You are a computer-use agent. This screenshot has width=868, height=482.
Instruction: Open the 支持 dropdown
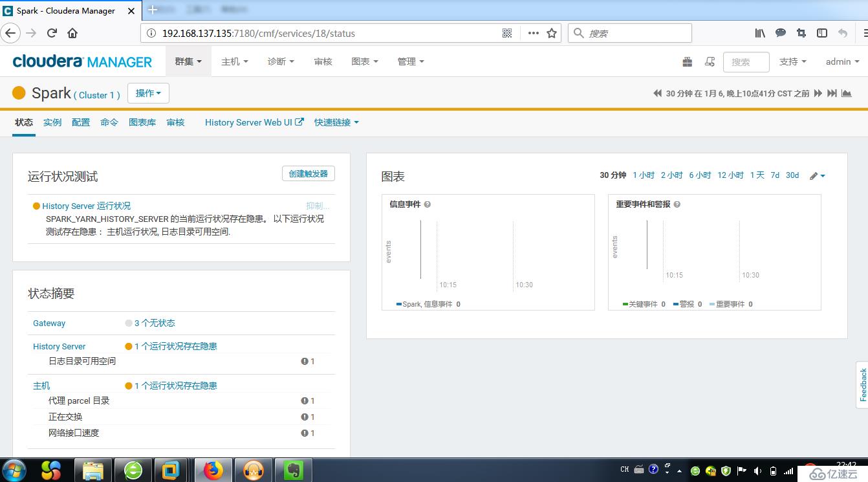(x=793, y=61)
